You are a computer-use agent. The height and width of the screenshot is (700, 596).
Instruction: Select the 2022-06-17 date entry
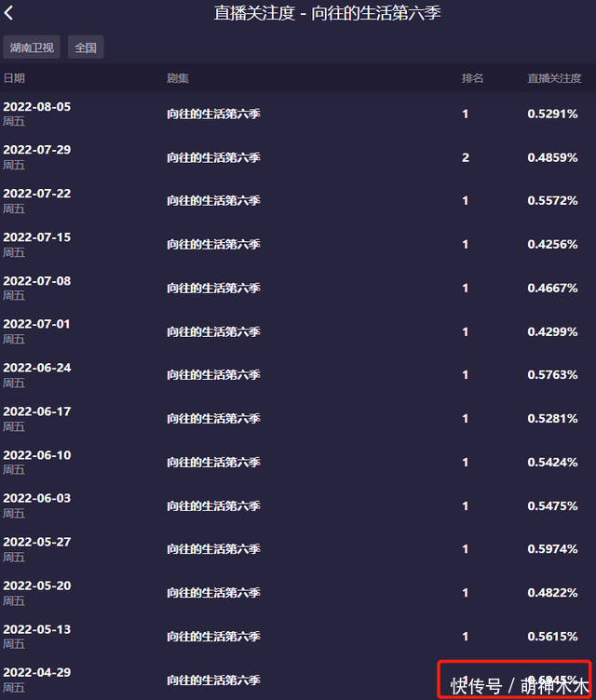click(x=36, y=411)
